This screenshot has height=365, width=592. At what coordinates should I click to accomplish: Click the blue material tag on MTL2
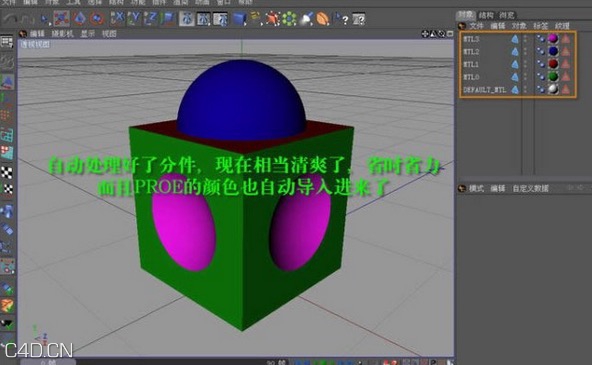click(553, 51)
